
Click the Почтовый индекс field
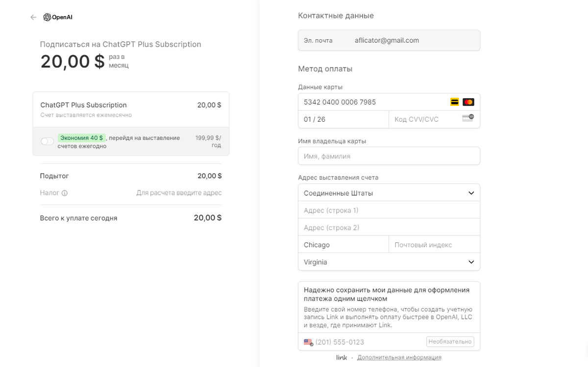pyautogui.click(x=434, y=245)
